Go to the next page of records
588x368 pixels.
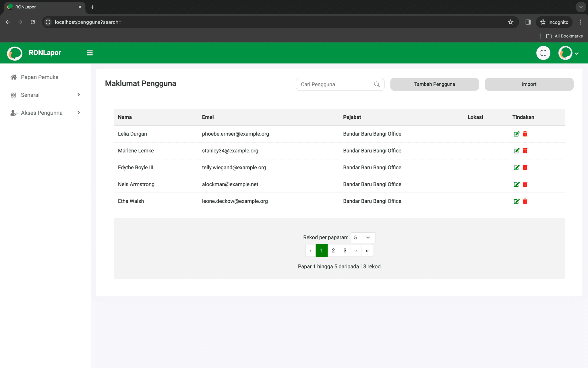coord(356,250)
